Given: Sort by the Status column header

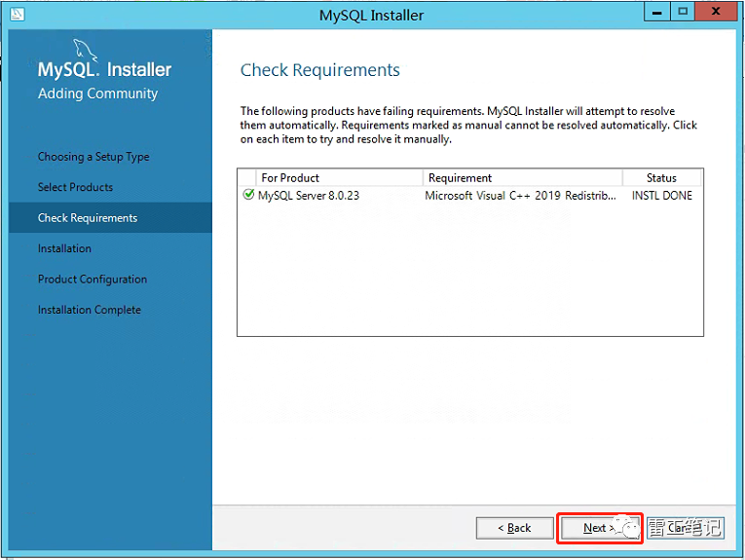Looking at the screenshot, I should (661, 177).
